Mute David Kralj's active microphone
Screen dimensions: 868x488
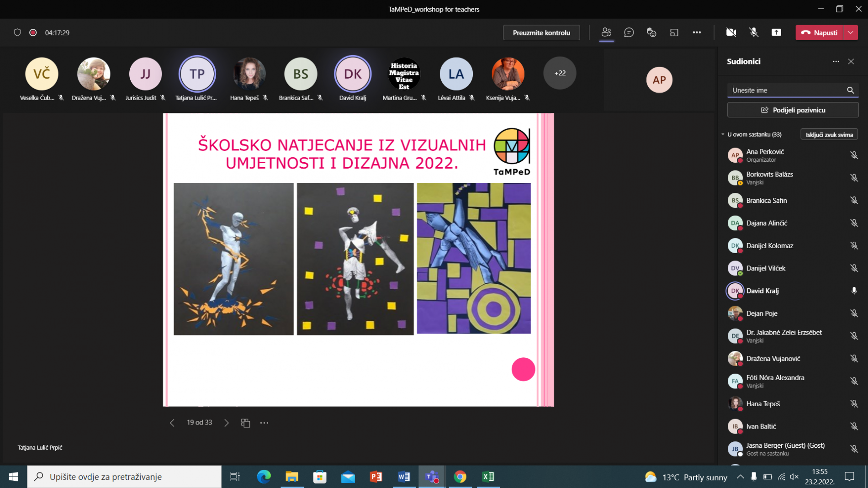854,291
